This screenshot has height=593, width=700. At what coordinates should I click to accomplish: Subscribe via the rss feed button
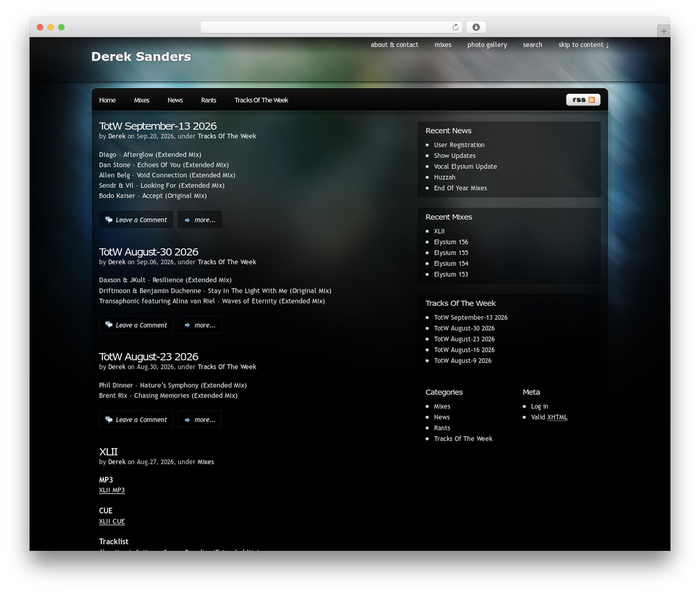tap(583, 100)
